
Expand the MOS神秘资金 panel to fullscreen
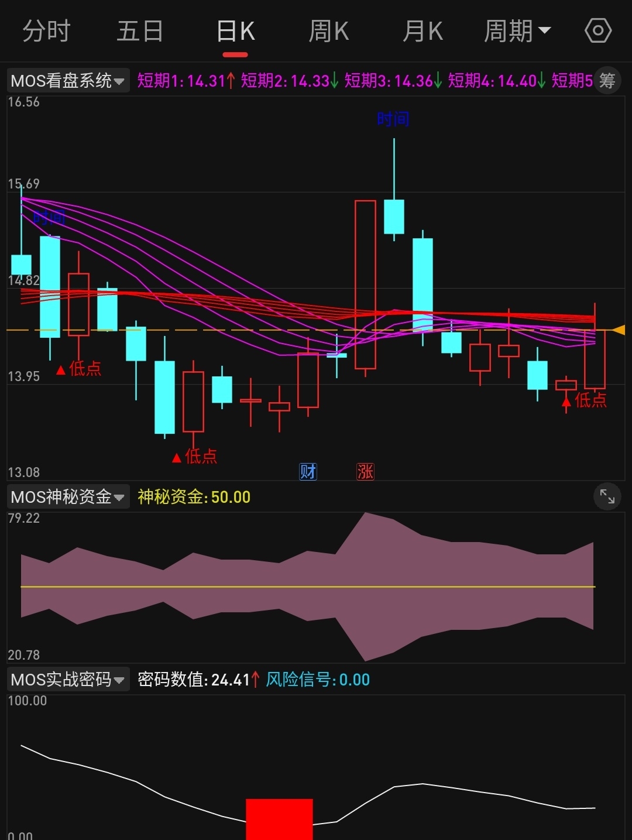[x=607, y=497]
